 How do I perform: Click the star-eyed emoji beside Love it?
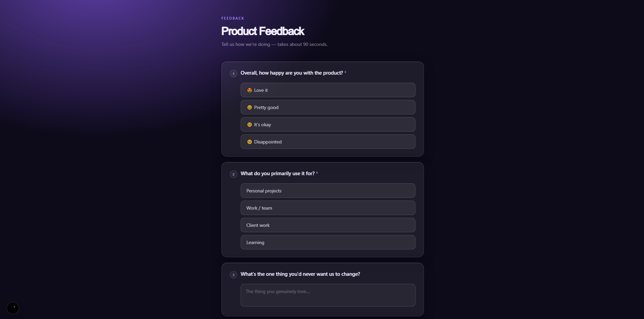point(249,90)
